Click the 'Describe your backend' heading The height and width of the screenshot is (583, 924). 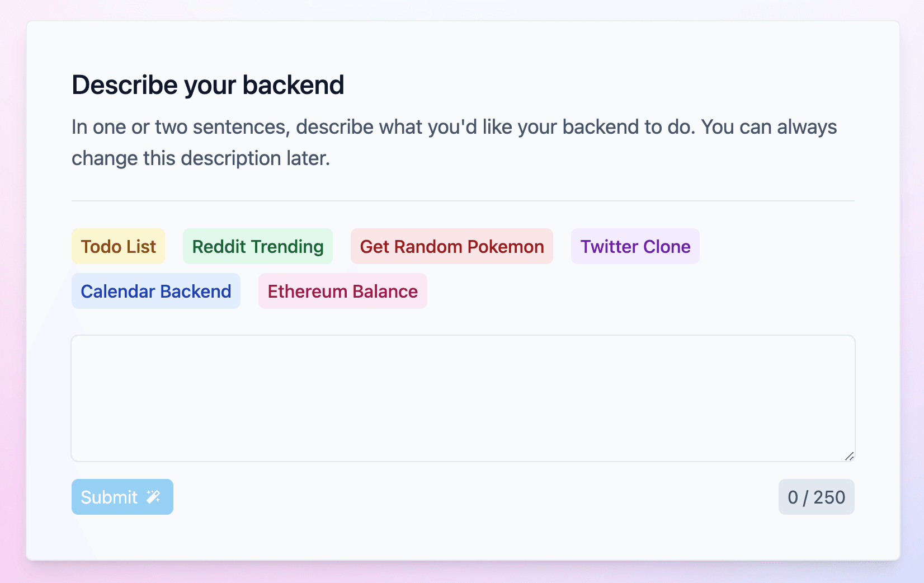pos(208,85)
